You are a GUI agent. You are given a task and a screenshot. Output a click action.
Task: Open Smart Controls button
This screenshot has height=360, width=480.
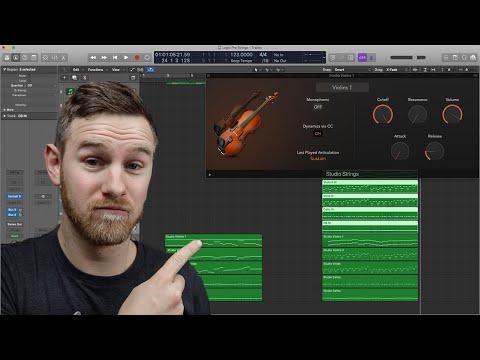point(45,58)
